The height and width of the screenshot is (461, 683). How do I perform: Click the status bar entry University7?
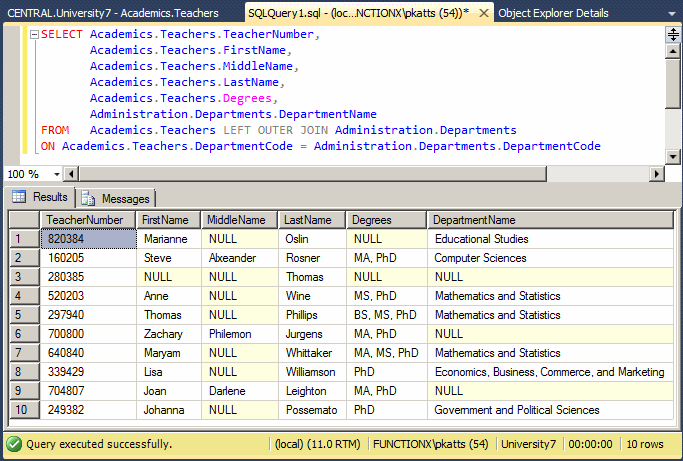(x=528, y=444)
